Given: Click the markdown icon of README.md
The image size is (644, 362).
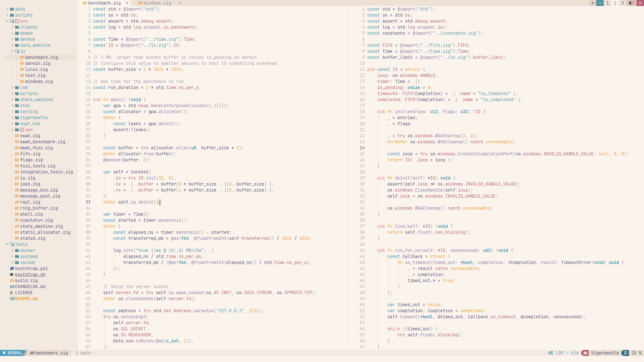Looking at the screenshot, I should click(x=12, y=299).
